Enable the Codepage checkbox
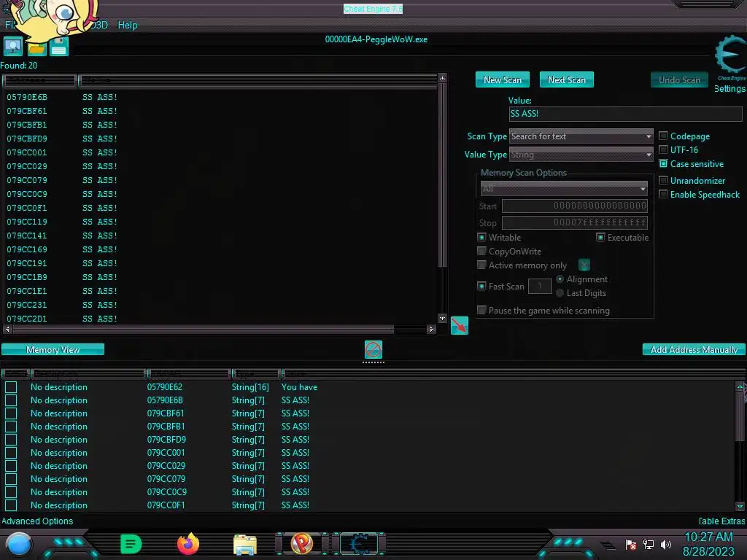 point(663,136)
